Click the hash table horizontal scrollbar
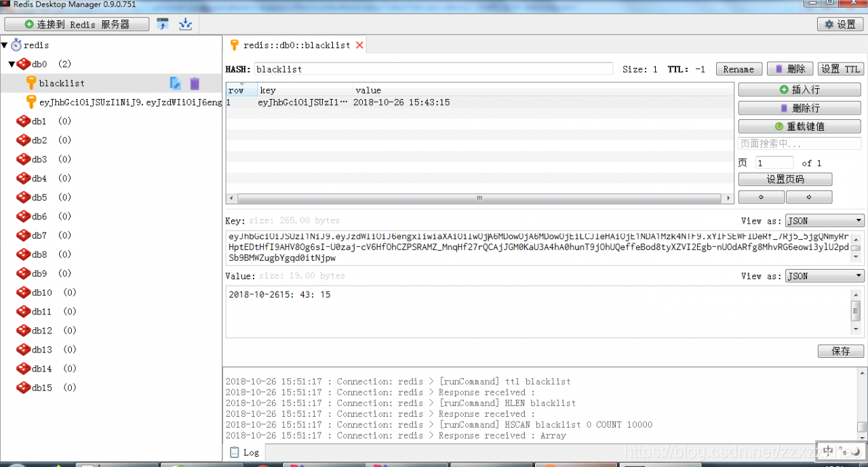The height and width of the screenshot is (467, 868). [x=479, y=199]
